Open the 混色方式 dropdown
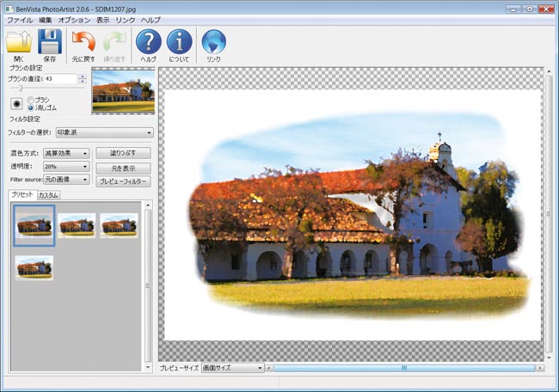 click(66, 153)
